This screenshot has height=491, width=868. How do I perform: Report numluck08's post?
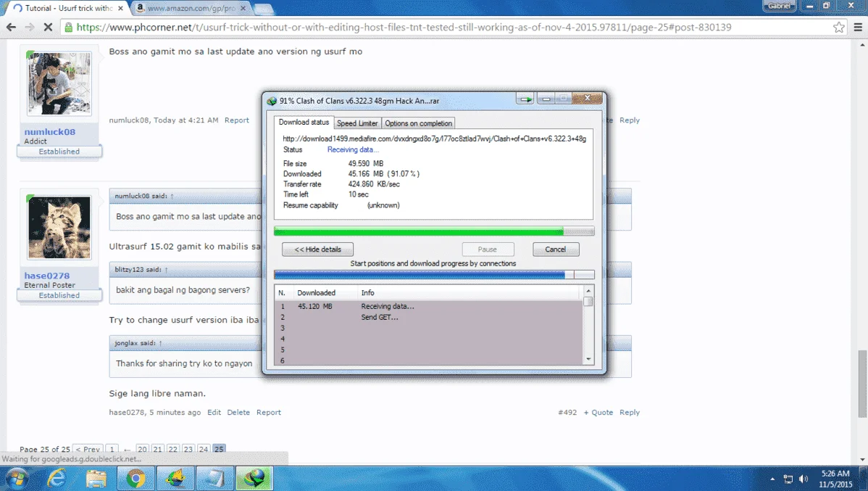click(236, 120)
